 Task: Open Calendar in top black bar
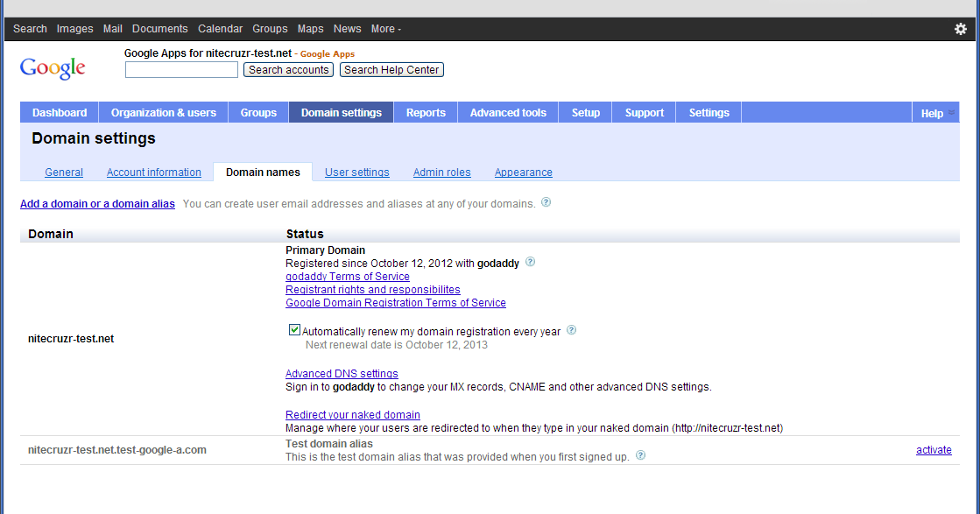coord(220,29)
